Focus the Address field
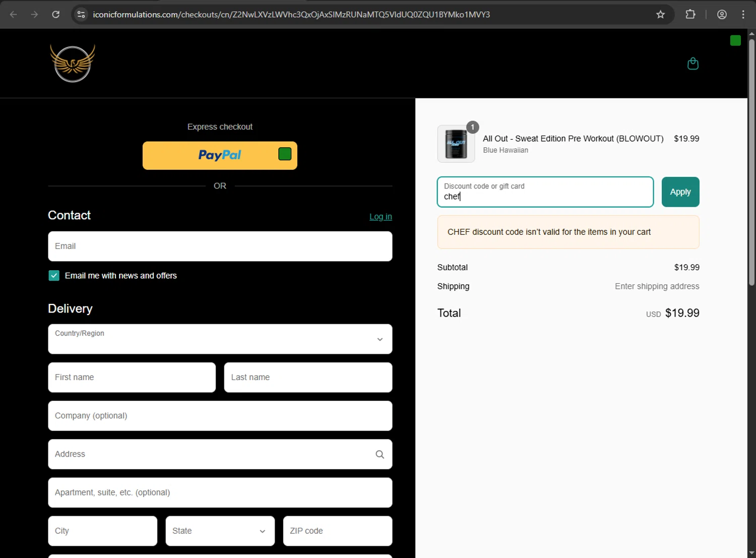This screenshot has height=558, width=756. pos(220,454)
